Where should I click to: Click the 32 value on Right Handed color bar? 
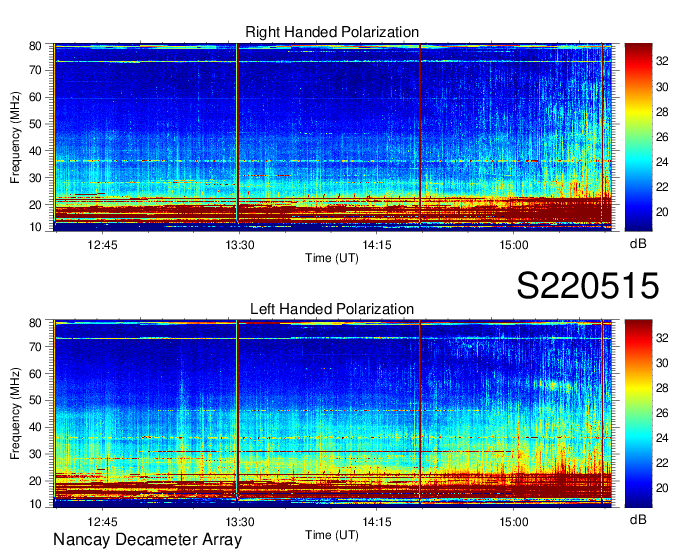point(662,62)
